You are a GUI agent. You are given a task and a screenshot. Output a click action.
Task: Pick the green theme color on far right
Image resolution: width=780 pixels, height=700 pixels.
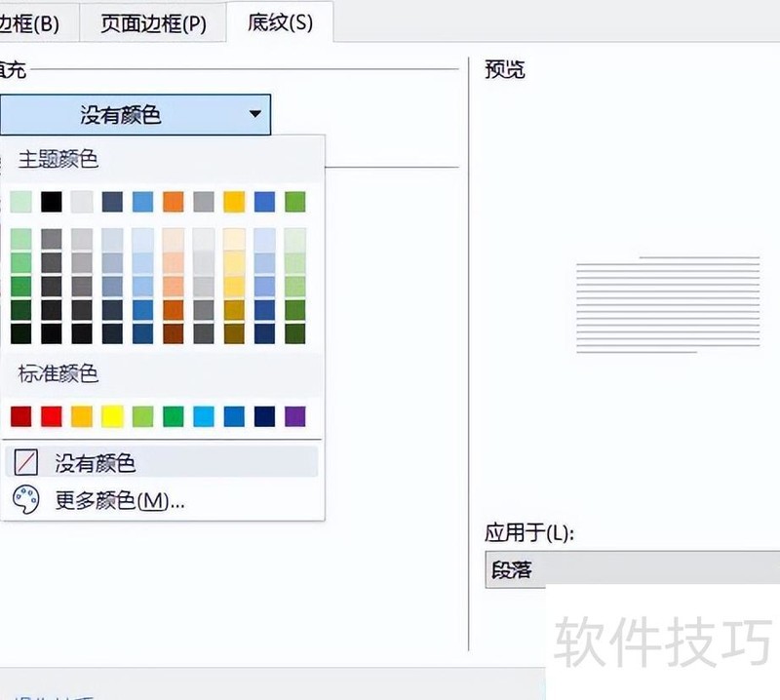pos(295,201)
